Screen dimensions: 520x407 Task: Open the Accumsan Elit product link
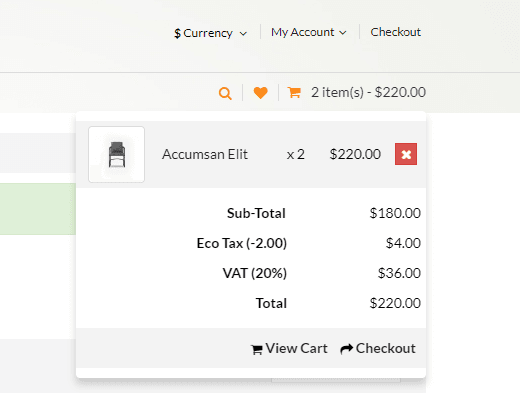(205, 154)
